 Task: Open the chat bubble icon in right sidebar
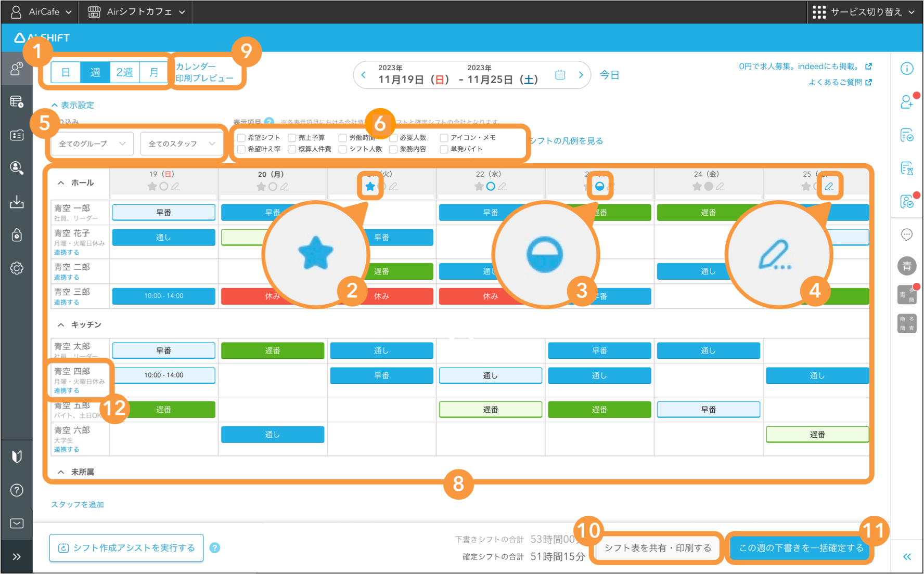coord(907,235)
